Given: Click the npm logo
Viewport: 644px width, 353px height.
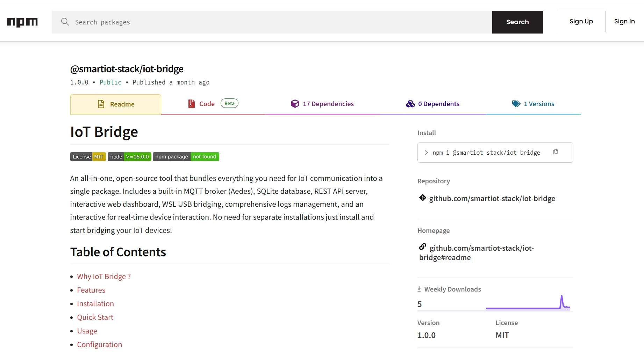Looking at the screenshot, I should point(22,22).
